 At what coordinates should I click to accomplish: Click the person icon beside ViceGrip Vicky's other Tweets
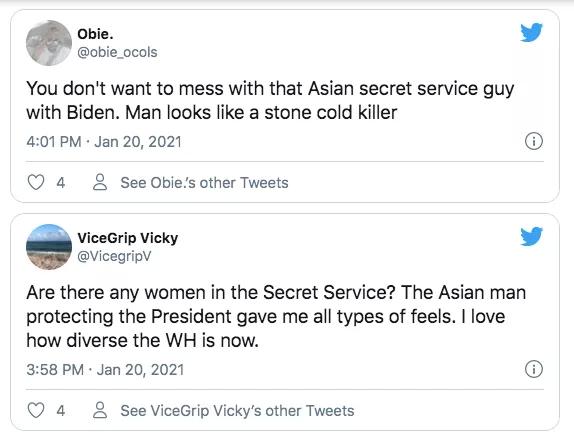point(100,410)
